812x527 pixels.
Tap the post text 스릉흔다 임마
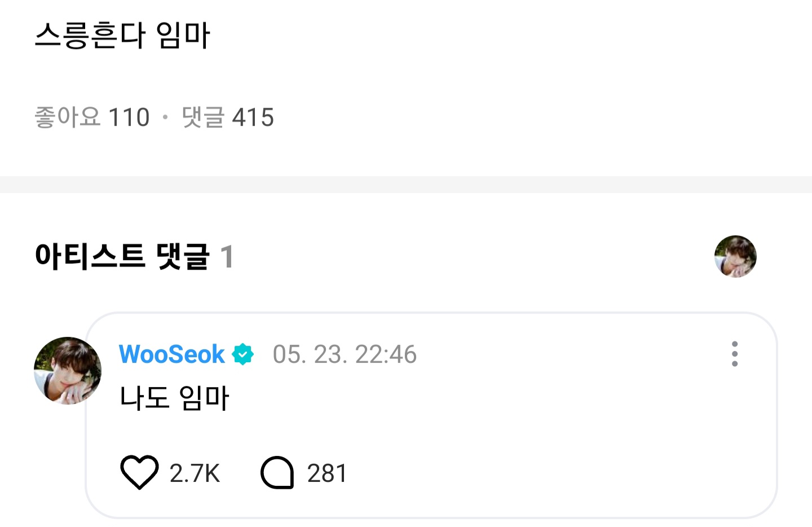[122, 35]
